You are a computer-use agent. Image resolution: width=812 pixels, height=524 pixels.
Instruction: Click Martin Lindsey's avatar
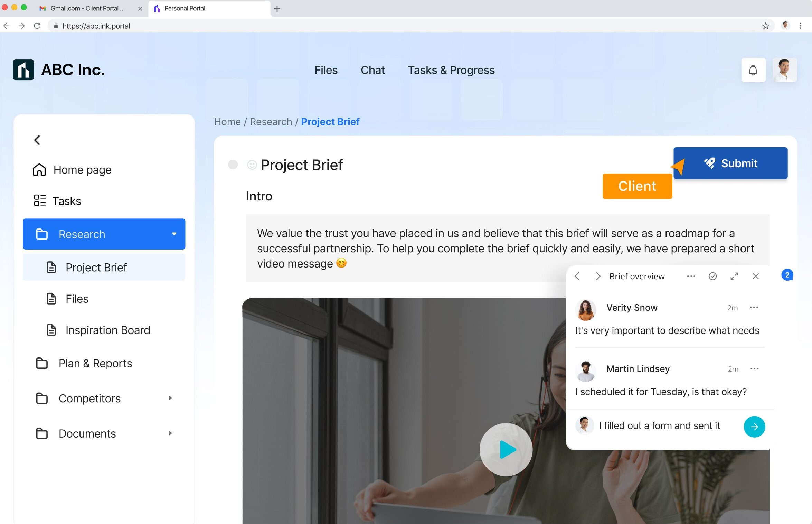tap(586, 371)
